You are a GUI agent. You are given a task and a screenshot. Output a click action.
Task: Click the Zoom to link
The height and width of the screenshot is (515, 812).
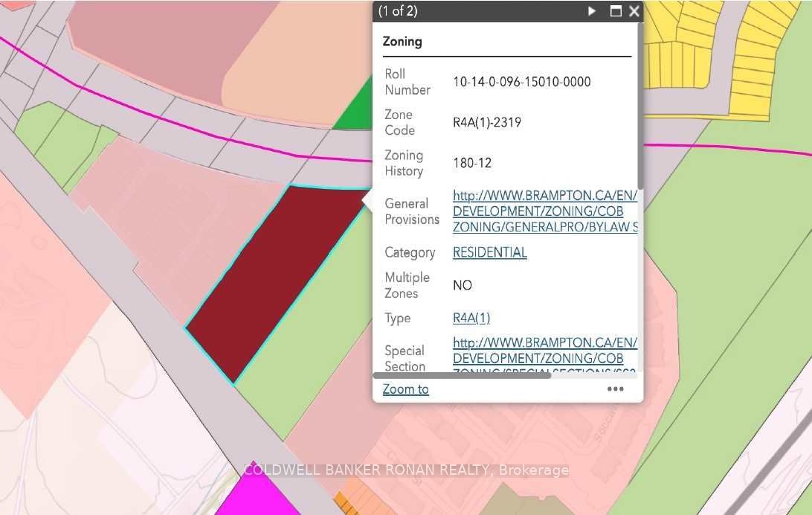[405, 389]
